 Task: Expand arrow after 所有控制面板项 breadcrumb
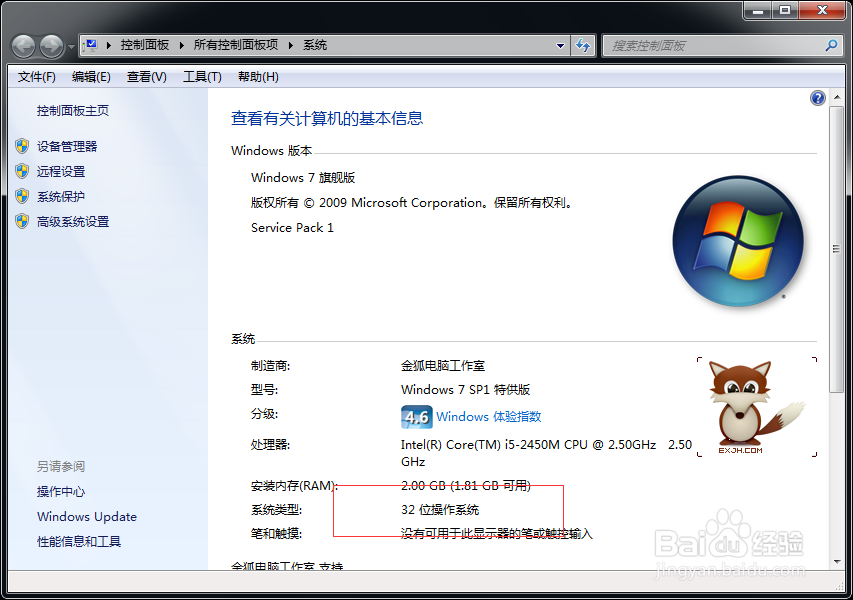tap(290, 45)
